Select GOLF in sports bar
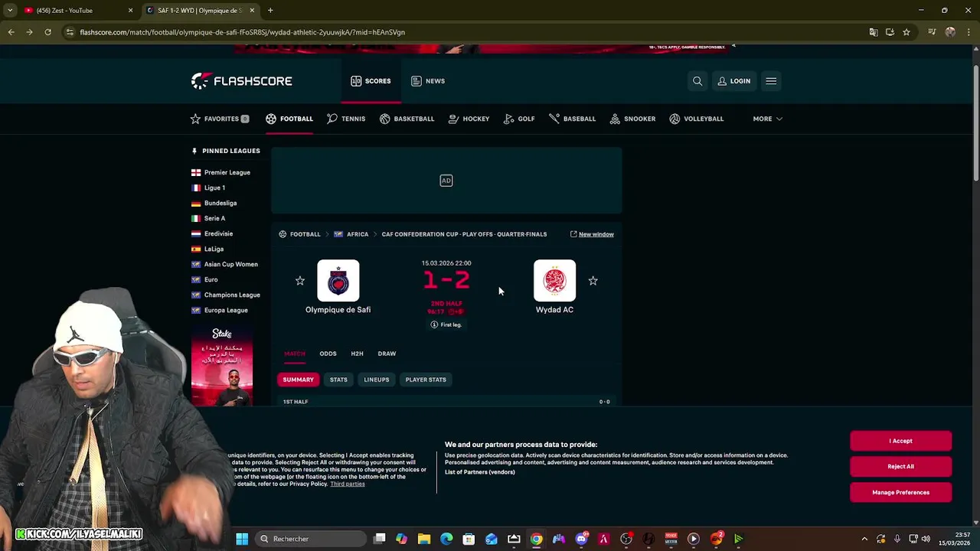The height and width of the screenshot is (551, 980). tap(519, 119)
